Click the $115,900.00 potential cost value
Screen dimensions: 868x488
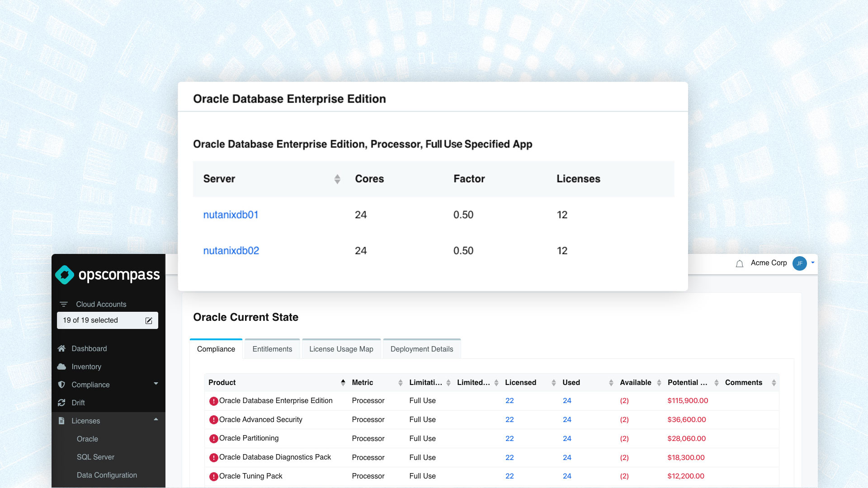pyautogui.click(x=688, y=401)
